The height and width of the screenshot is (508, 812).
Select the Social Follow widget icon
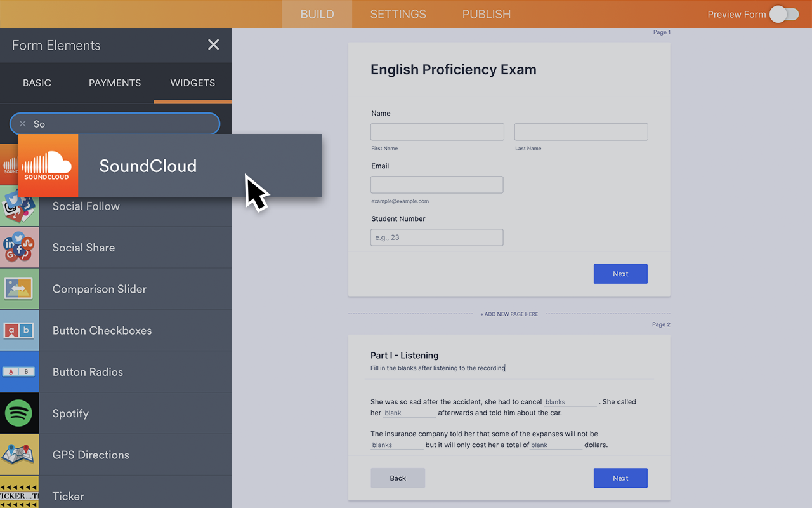pos(19,206)
